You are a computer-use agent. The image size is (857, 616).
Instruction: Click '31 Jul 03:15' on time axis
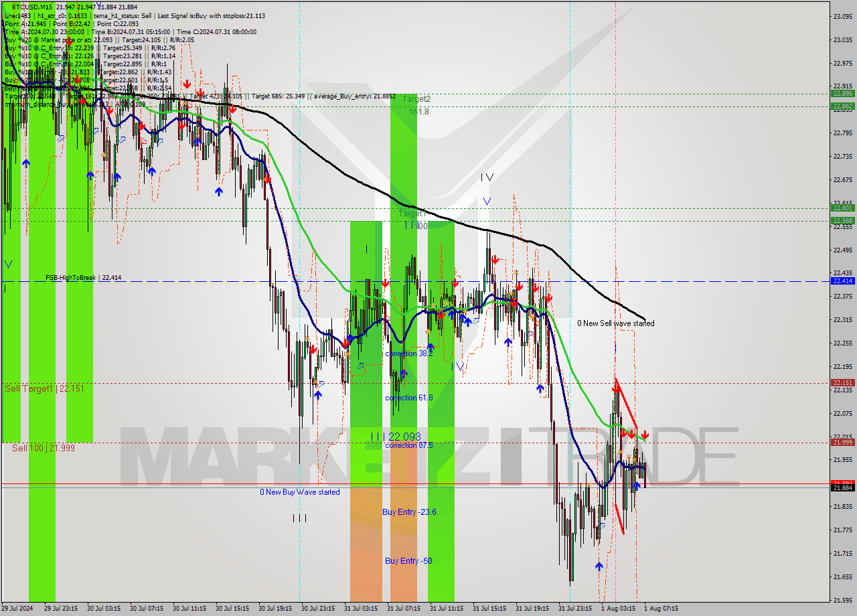pyautogui.click(x=361, y=609)
